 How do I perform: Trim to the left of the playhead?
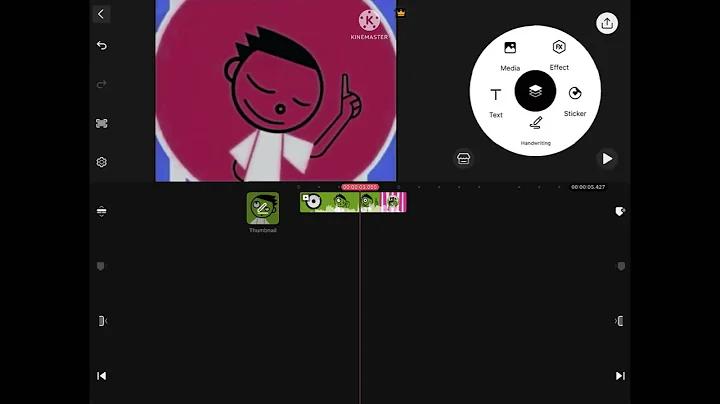coord(102,321)
